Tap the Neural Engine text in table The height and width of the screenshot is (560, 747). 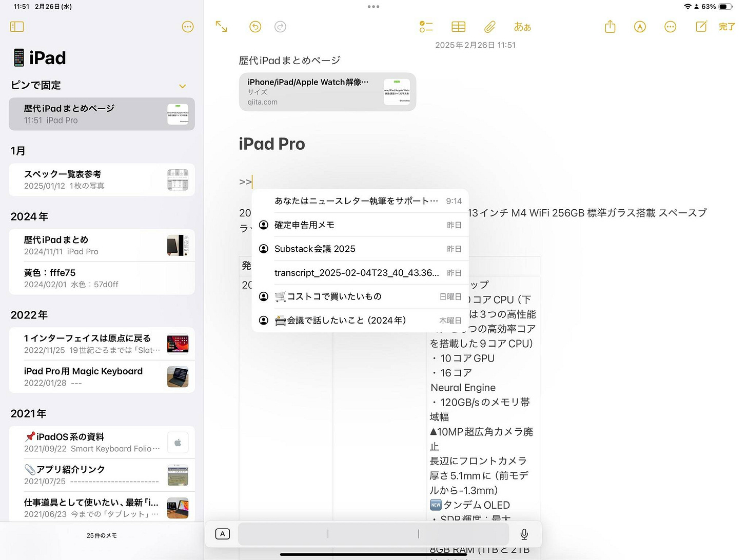tap(463, 388)
